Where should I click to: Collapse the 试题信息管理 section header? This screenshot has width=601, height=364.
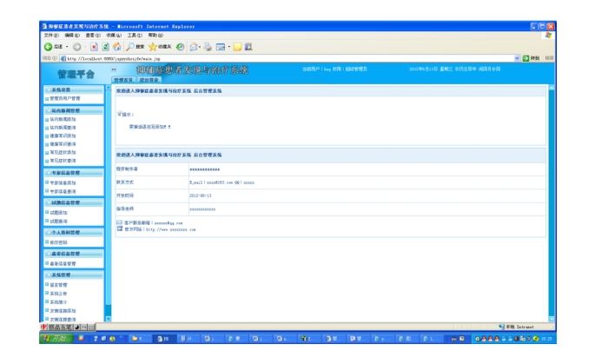[74, 202]
